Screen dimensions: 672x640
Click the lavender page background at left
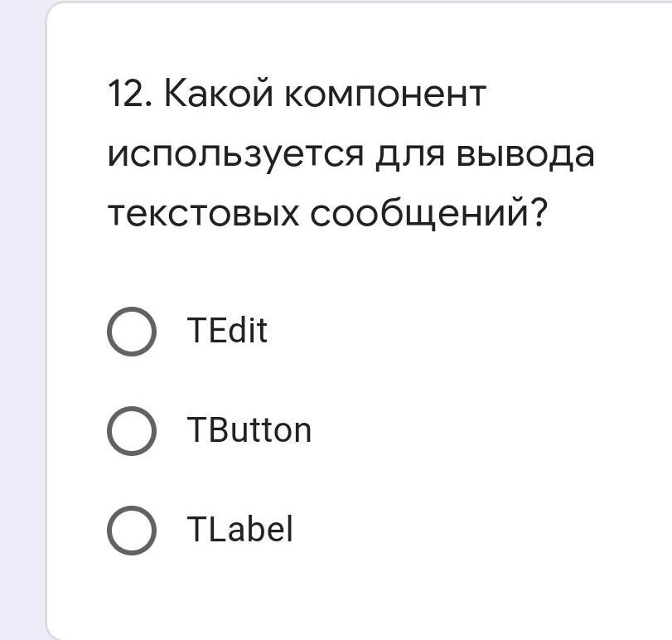pyautogui.click(x=22, y=322)
